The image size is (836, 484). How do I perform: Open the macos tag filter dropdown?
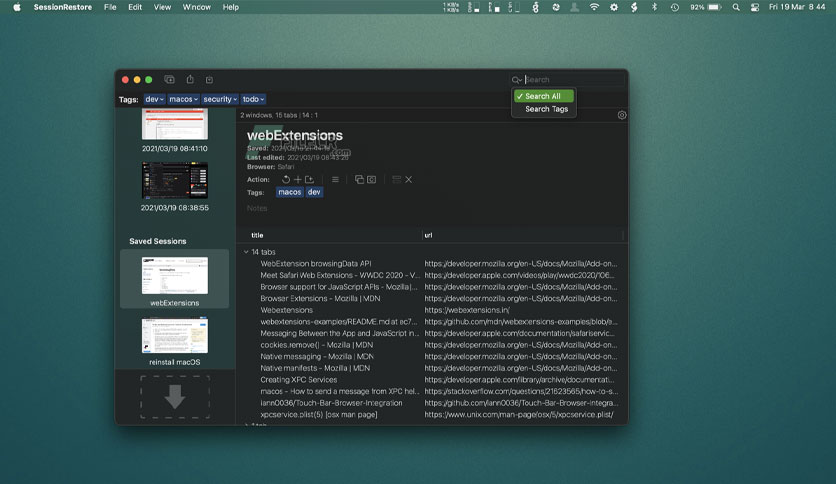pos(183,99)
